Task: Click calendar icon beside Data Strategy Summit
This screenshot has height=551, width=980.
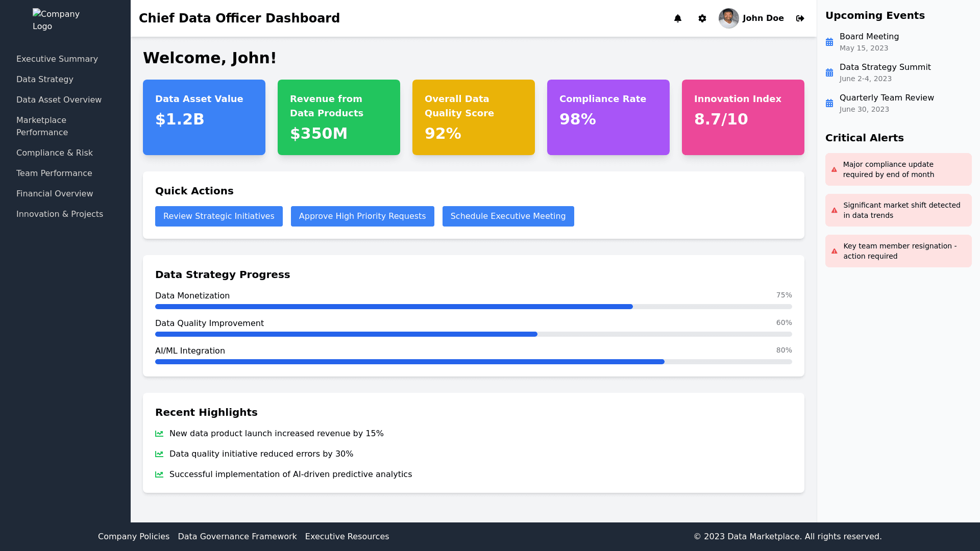Action: coord(829,73)
